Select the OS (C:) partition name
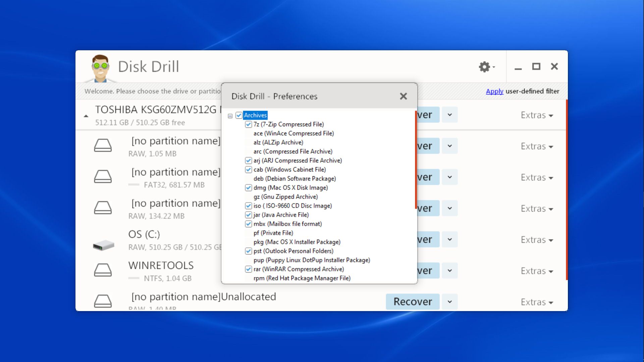The width and height of the screenshot is (644, 362). click(x=144, y=234)
